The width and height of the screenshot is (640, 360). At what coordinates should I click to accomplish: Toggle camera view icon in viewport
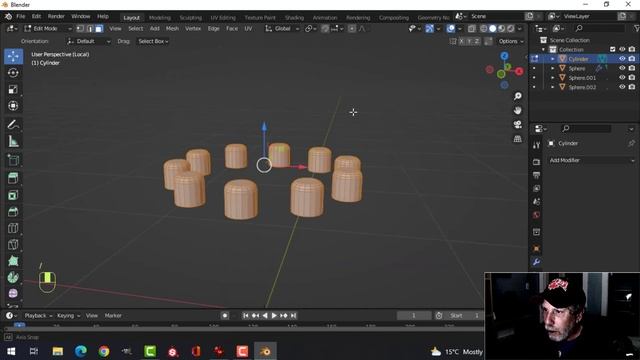pyautogui.click(x=518, y=124)
